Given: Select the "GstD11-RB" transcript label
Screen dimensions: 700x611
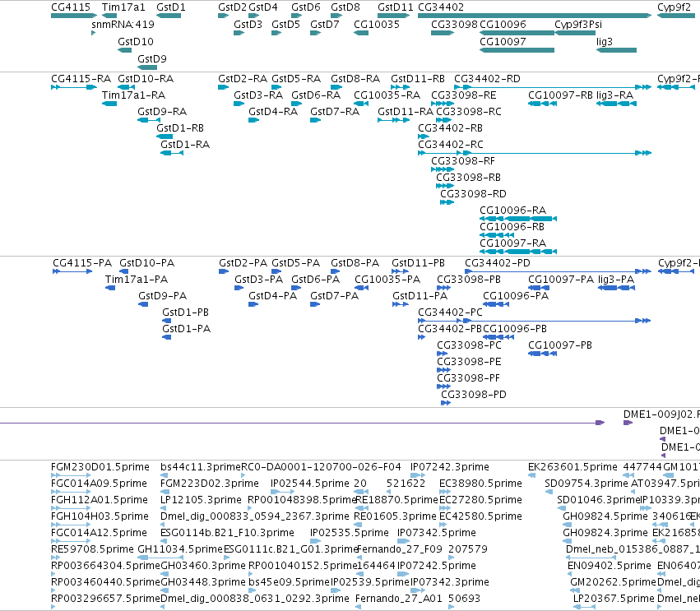Looking at the screenshot, I should (418, 79).
